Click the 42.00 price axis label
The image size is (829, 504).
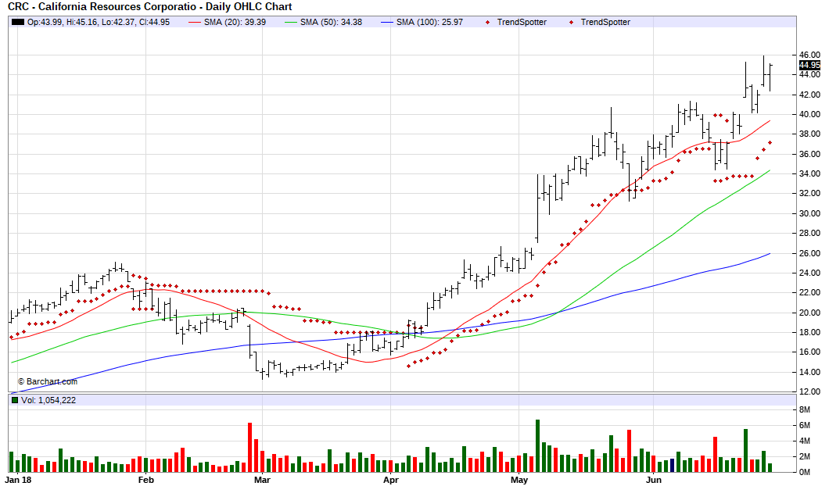pyautogui.click(x=809, y=95)
